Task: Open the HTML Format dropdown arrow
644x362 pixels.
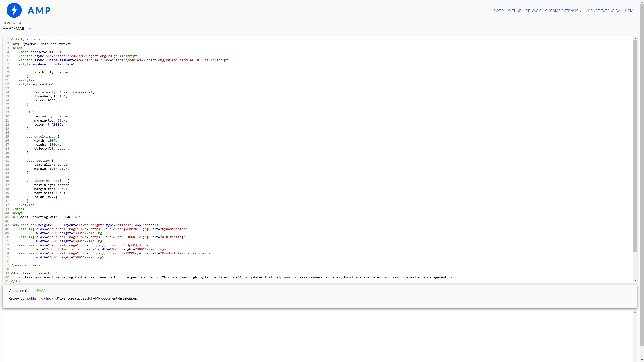Action: [x=30, y=29]
